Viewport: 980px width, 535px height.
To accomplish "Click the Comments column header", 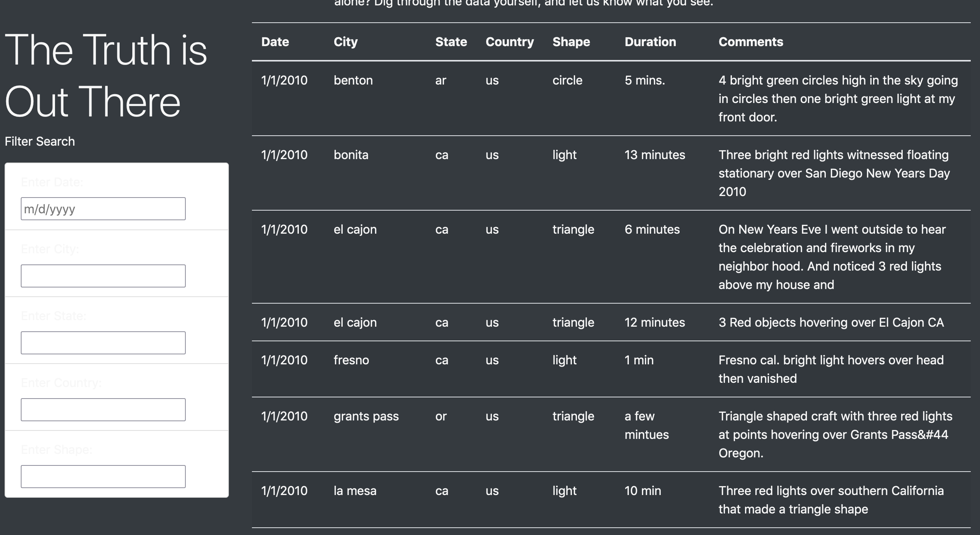I will tap(751, 42).
